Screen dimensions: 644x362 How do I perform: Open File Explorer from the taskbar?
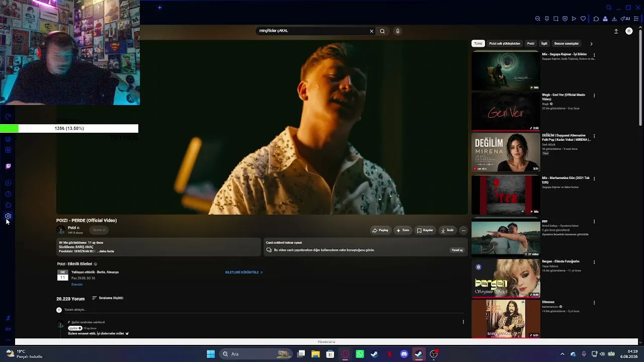coord(315,354)
